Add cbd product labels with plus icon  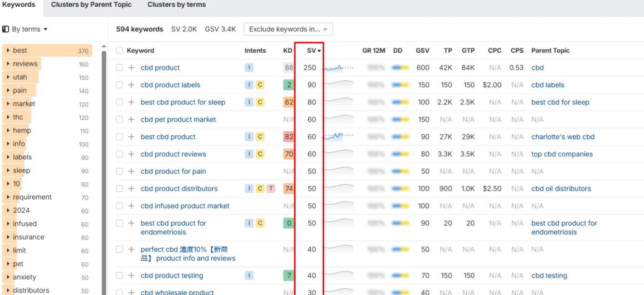point(131,85)
